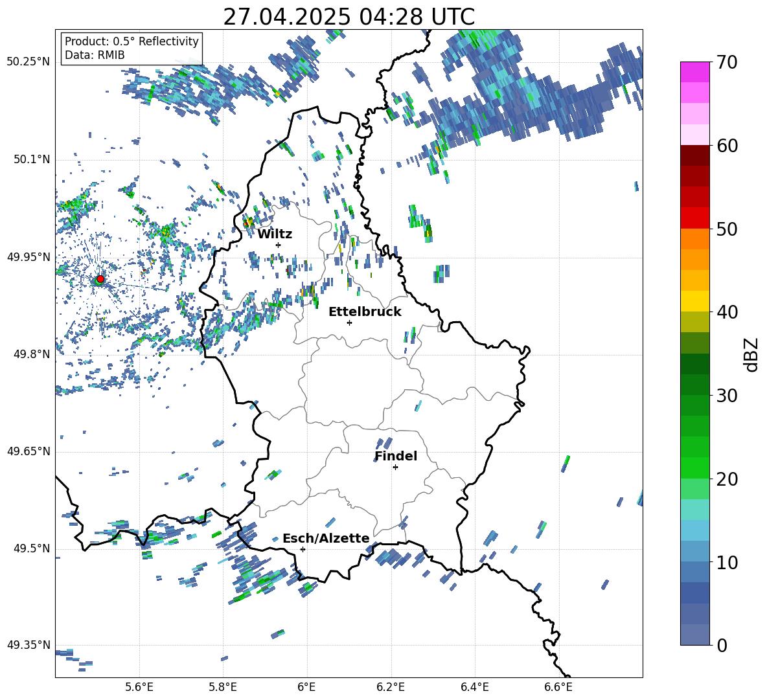The width and height of the screenshot is (767, 700).
Task: Click the latitude label 49.95°N
Action: (x=29, y=256)
